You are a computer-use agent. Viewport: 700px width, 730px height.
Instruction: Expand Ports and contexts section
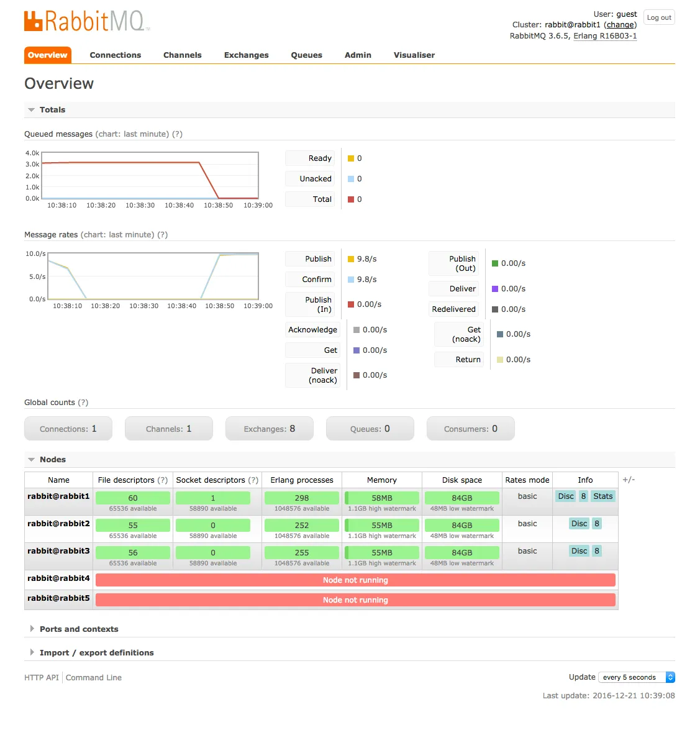[74, 629]
